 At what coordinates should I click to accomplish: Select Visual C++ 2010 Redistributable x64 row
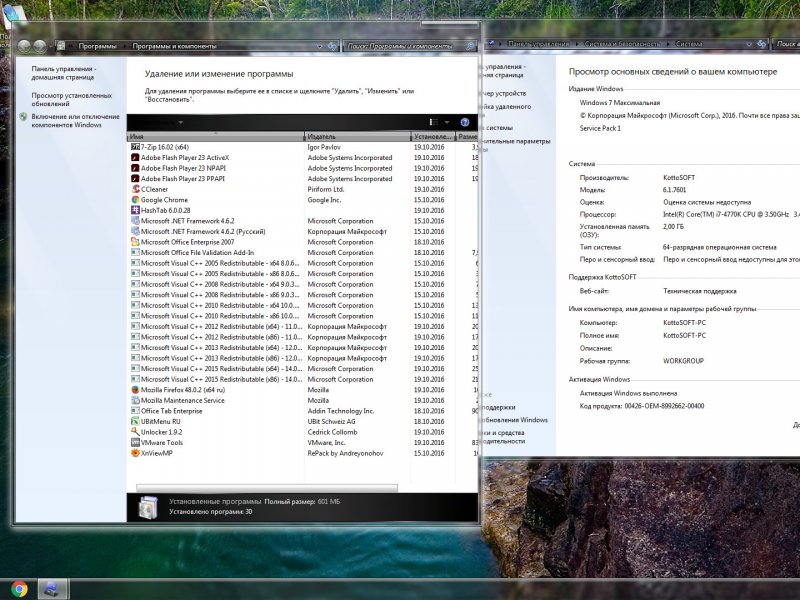303,306
